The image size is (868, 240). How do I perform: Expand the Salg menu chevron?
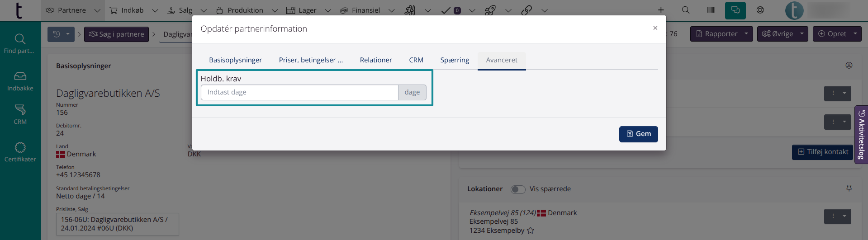point(204,10)
